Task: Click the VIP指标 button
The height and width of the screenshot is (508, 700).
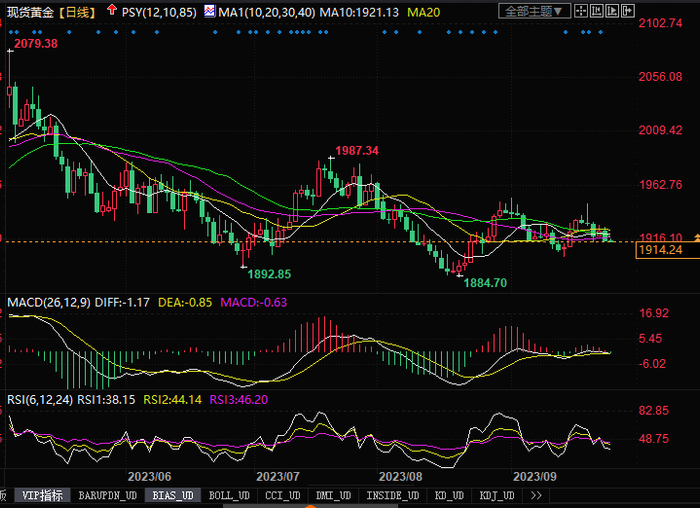Action: pos(43,495)
